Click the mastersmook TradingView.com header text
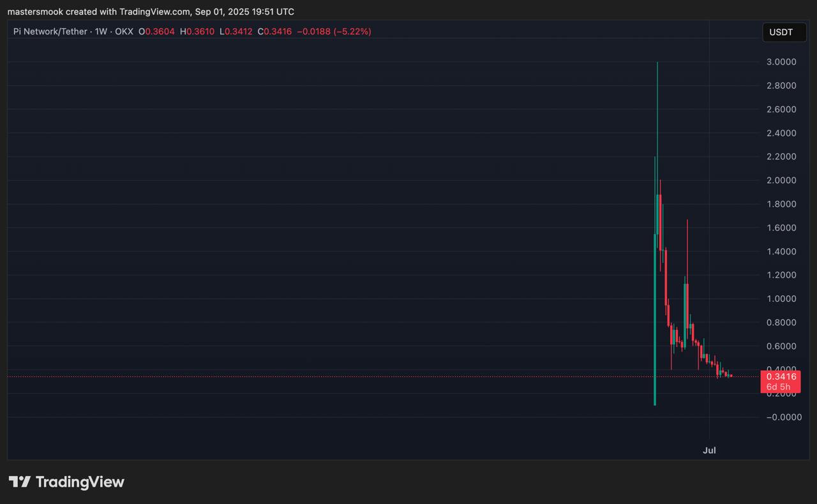Image resolution: width=817 pixels, height=504 pixels. pos(151,11)
